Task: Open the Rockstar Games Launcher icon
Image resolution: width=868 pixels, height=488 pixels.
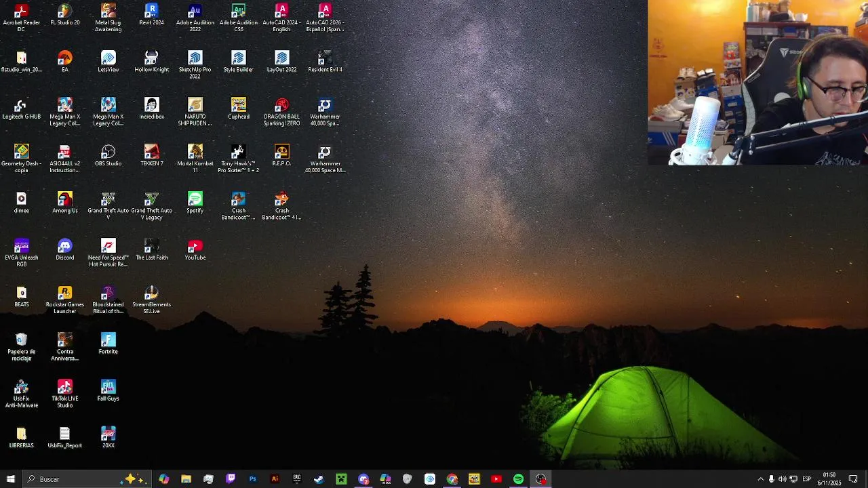Action: [x=65, y=300]
